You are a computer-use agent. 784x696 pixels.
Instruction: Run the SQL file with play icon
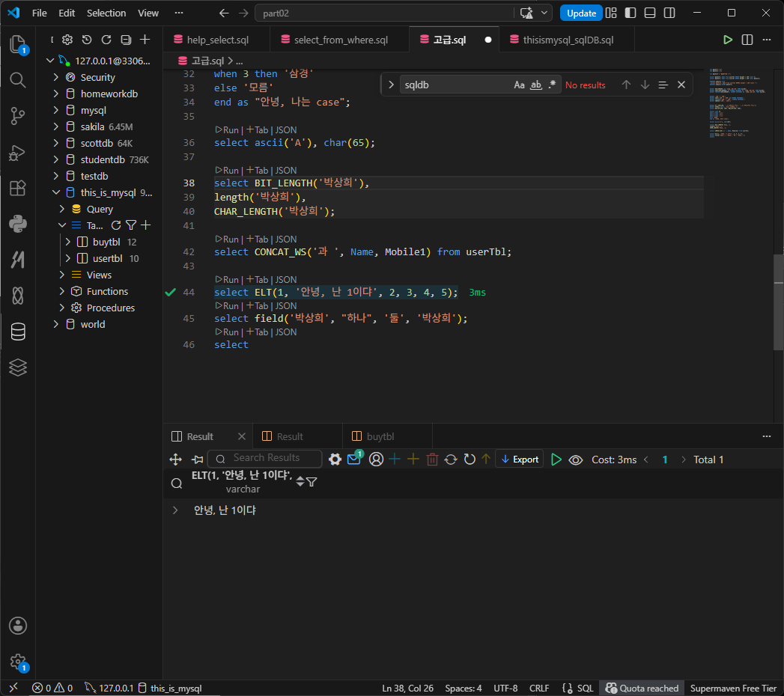click(728, 40)
